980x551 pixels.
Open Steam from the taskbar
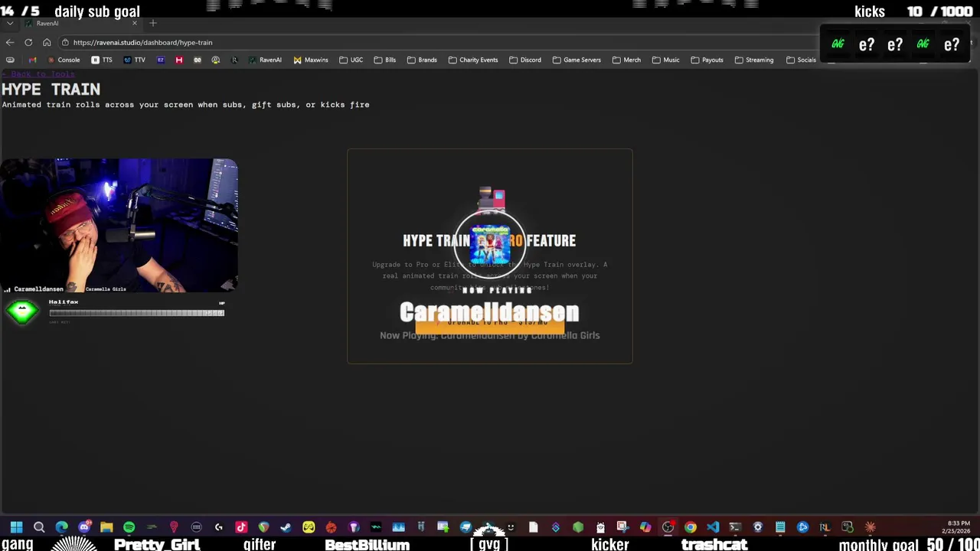point(286,527)
